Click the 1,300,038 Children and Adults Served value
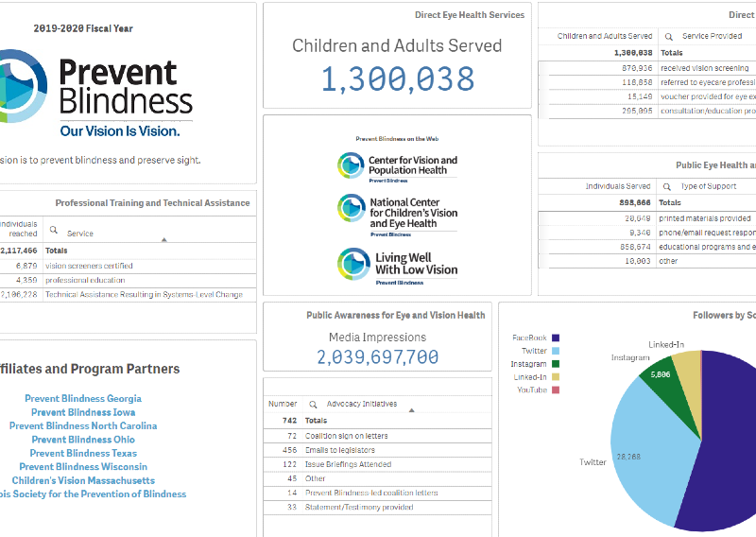This screenshot has width=756, height=537. [398, 78]
